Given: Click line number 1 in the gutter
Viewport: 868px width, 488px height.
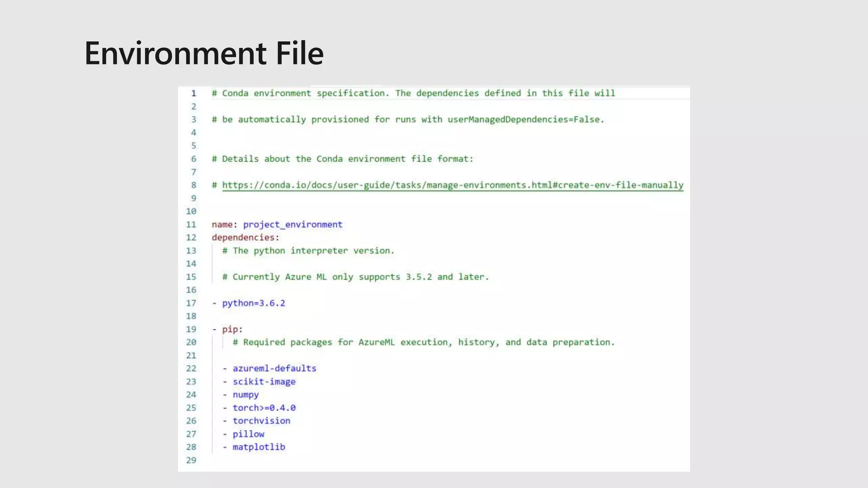Looking at the screenshot, I should click(193, 93).
